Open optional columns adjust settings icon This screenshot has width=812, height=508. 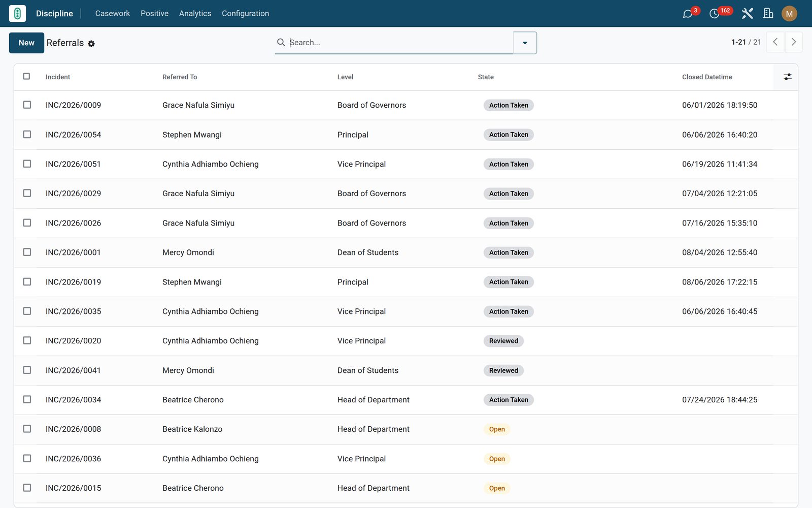pyautogui.click(x=787, y=77)
